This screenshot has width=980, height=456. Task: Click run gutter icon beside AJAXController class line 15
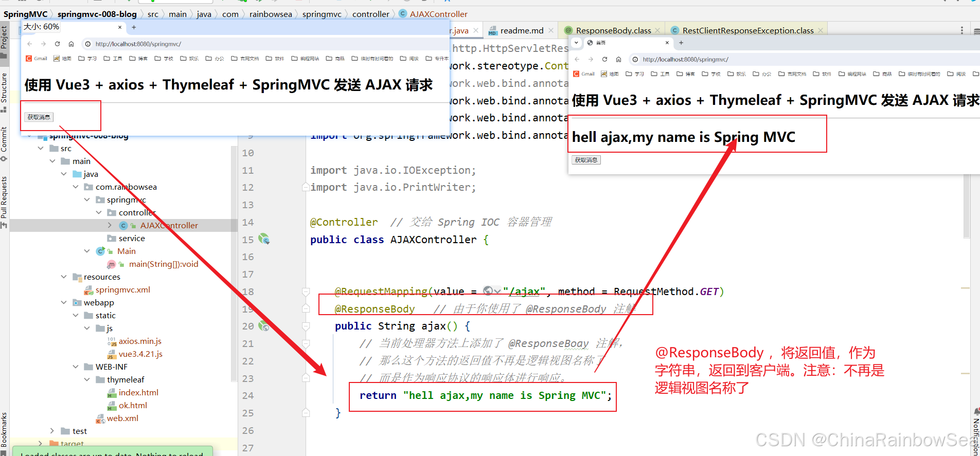point(264,239)
